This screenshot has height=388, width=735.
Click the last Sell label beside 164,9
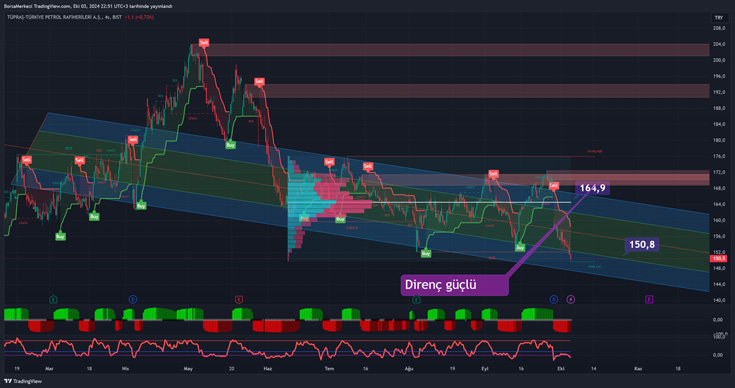pyautogui.click(x=554, y=186)
